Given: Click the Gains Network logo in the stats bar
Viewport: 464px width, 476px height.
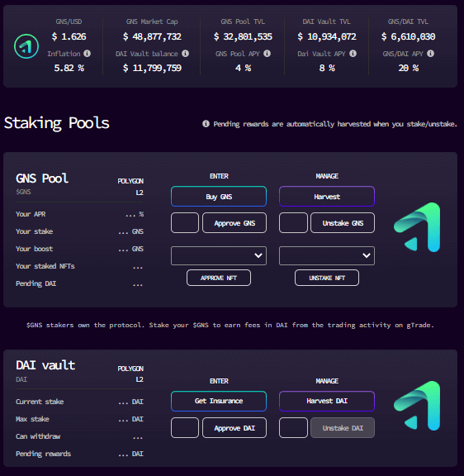Looking at the screenshot, I should [26, 46].
